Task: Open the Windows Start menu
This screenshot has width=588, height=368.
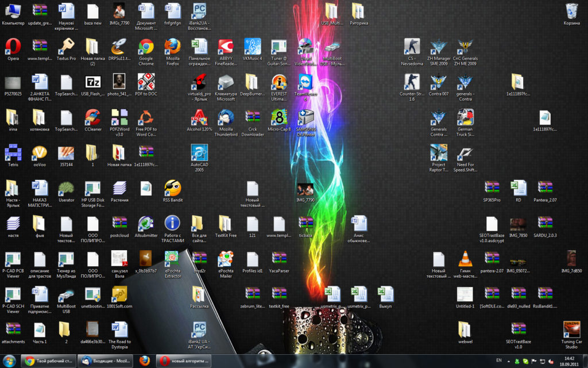Action: tap(10, 361)
